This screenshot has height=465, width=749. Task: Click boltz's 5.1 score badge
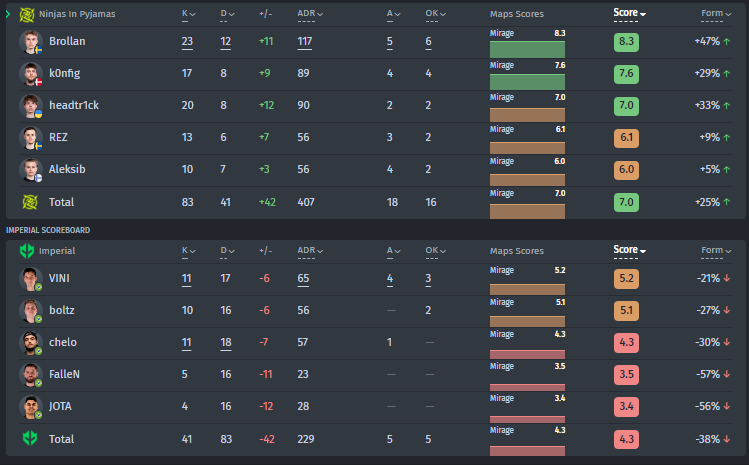click(x=626, y=311)
